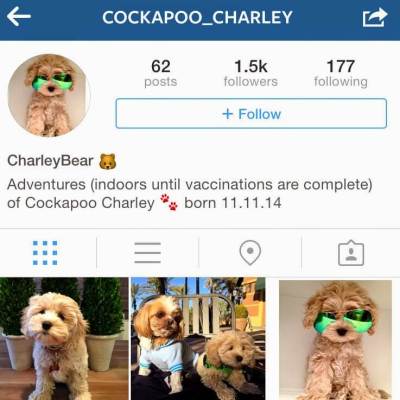View the 1.5k followers list

coord(251,73)
